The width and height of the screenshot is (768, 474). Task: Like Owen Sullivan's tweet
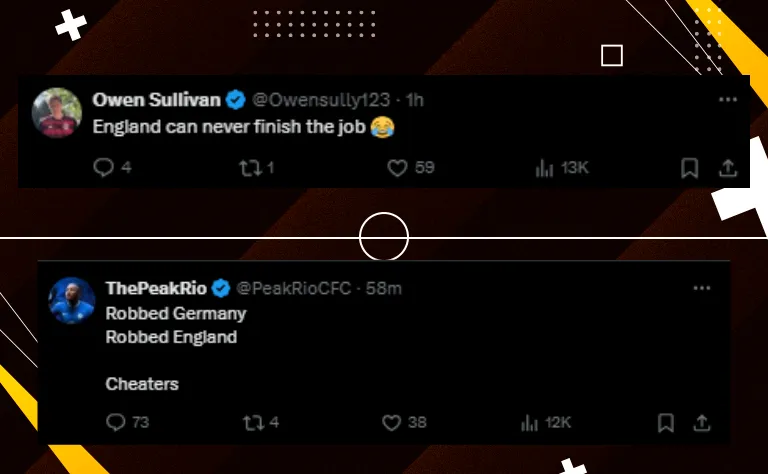click(397, 168)
